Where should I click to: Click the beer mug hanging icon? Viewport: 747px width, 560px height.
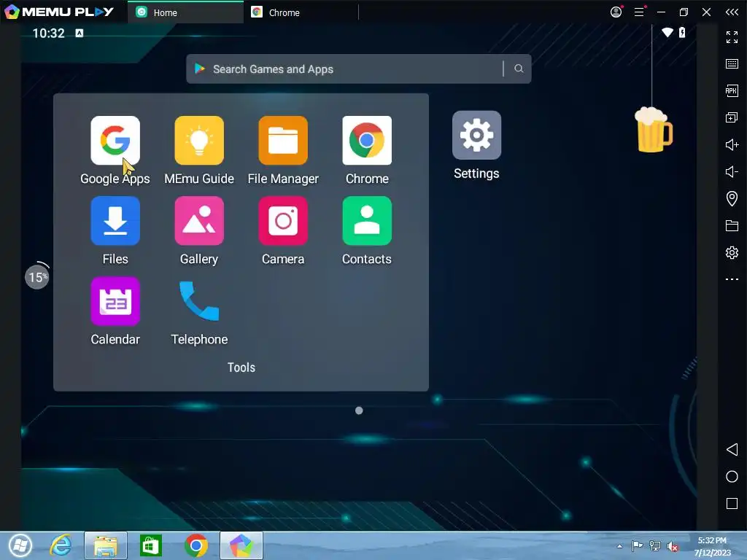coord(653,130)
